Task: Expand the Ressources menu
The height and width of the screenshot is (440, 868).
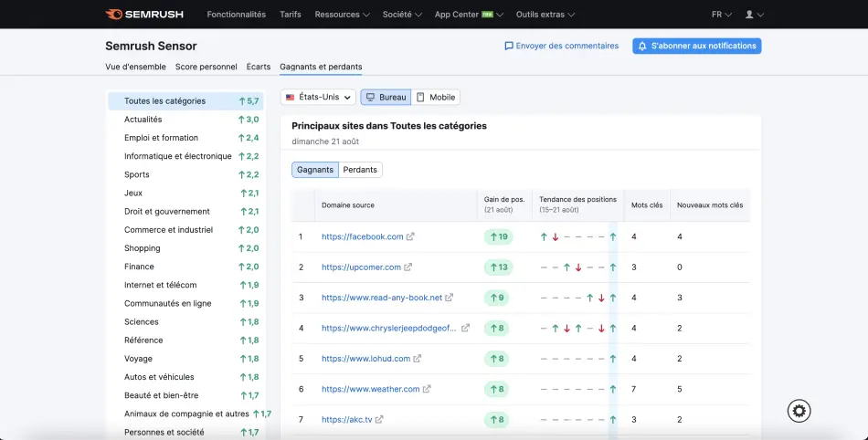Action: coord(342,15)
